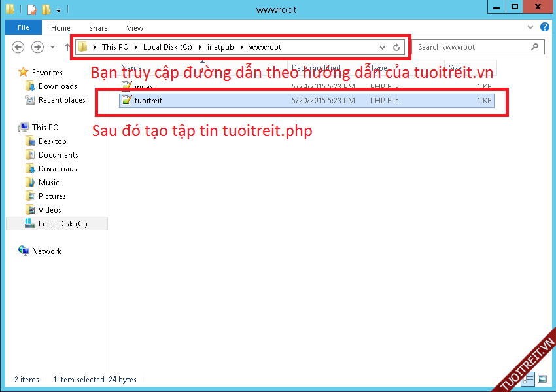Click the Up one level arrow
Image resolution: width=556 pixels, height=392 pixels.
67,47
